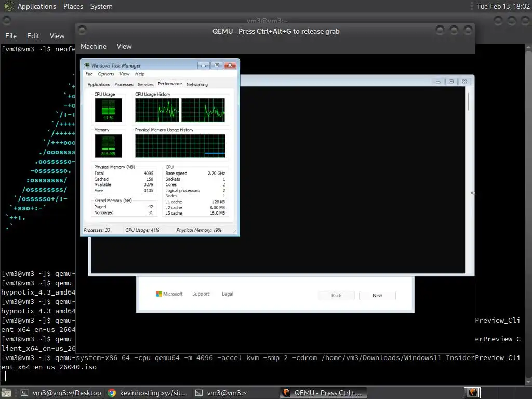Click the Microsoft logo in setup

click(169, 294)
